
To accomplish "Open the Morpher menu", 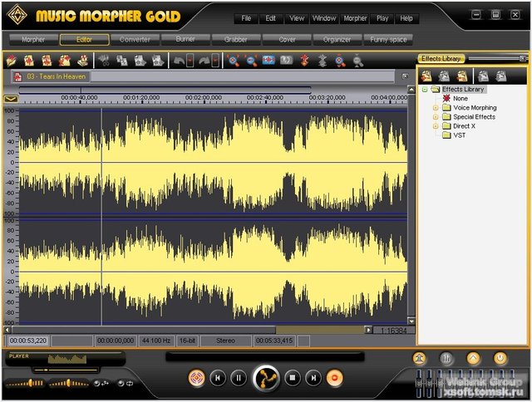I will (355, 18).
